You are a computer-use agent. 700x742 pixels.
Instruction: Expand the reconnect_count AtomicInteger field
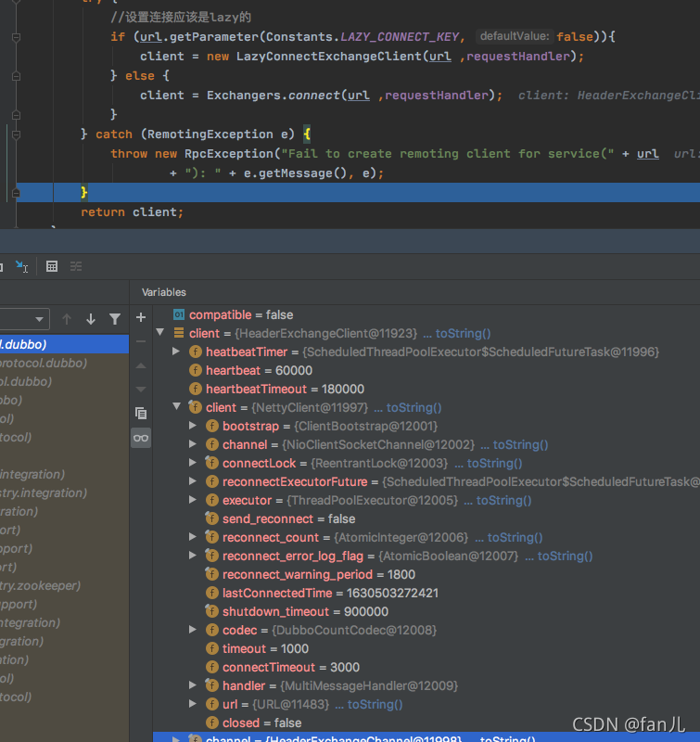coord(193,537)
